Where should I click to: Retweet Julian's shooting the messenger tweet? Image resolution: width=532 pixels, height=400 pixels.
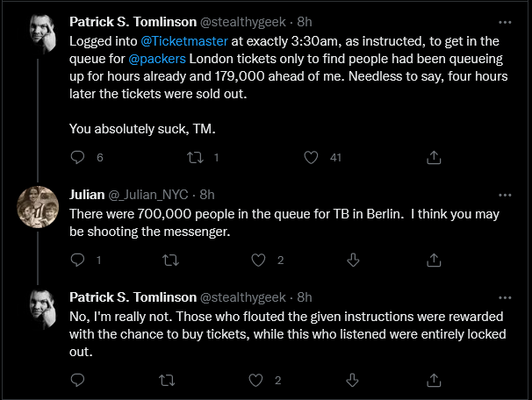coord(170,260)
